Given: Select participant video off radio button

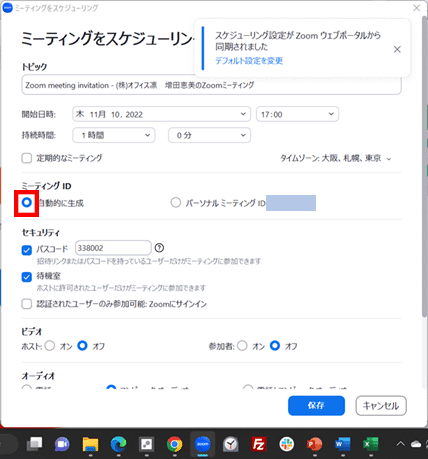Looking at the screenshot, I should click(x=275, y=346).
